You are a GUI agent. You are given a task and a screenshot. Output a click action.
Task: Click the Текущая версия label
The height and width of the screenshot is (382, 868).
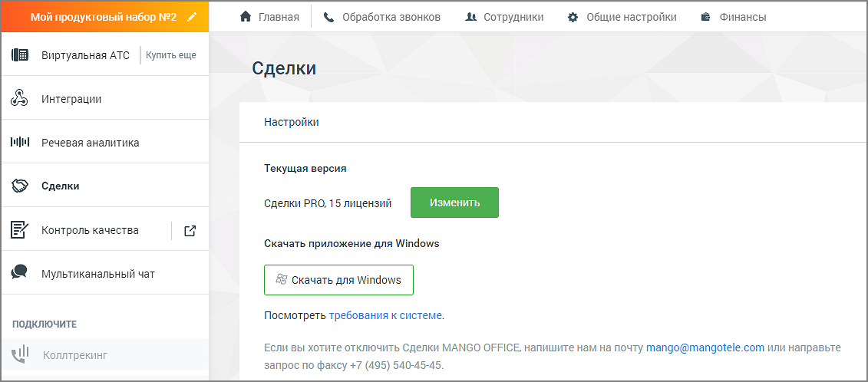(x=305, y=168)
